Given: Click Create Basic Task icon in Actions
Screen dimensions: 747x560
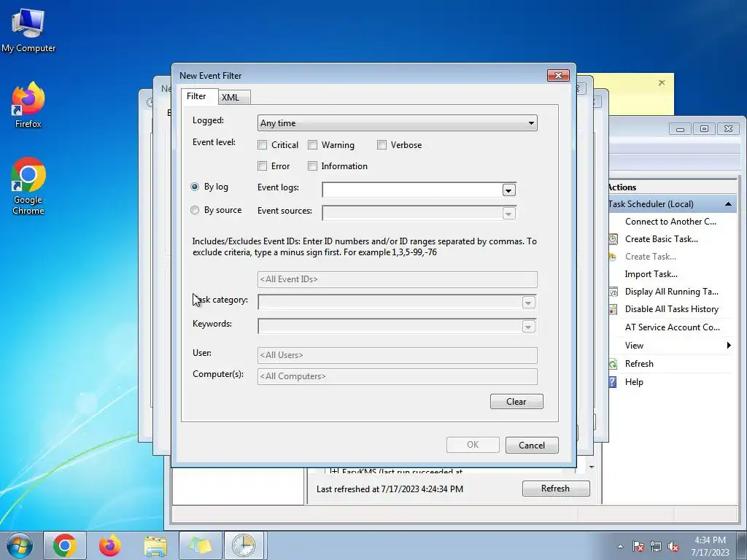Looking at the screenshot, I should coord(613,239).
